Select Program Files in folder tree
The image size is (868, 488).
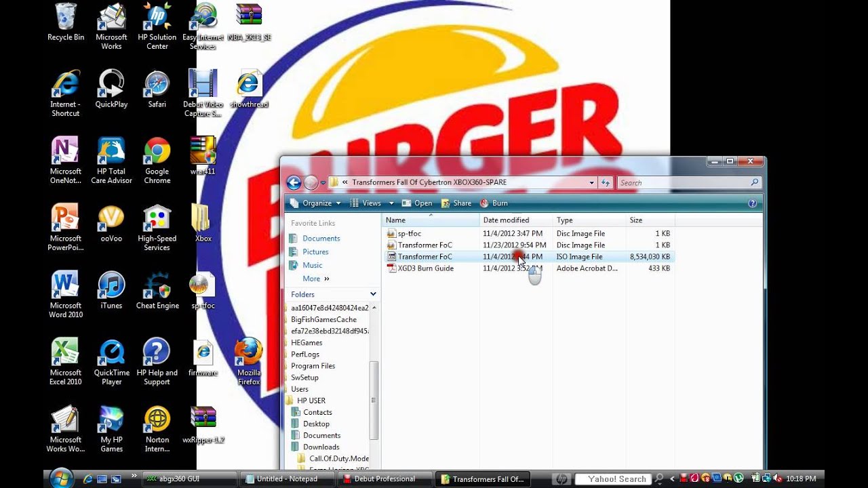point(313,366)
